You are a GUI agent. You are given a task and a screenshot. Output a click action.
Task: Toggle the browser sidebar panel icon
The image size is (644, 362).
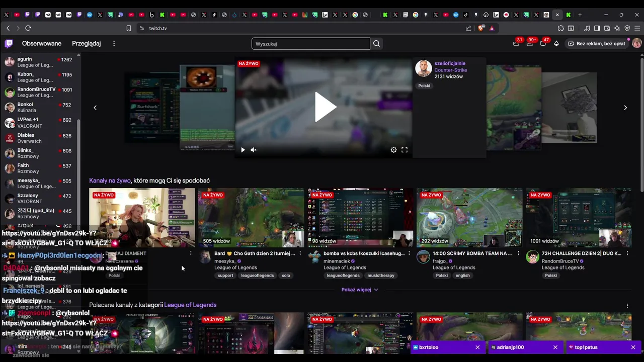pyautogui.click(x=597, y=28)
